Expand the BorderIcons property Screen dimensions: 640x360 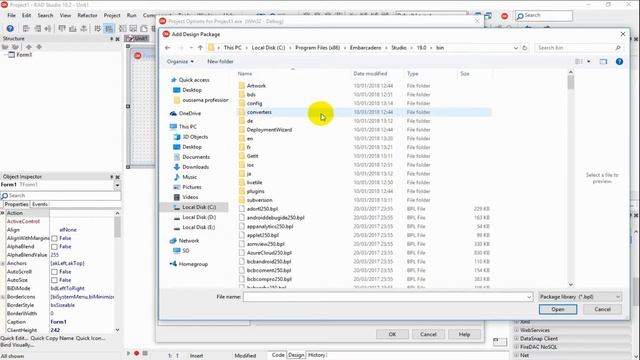[3, 297]
